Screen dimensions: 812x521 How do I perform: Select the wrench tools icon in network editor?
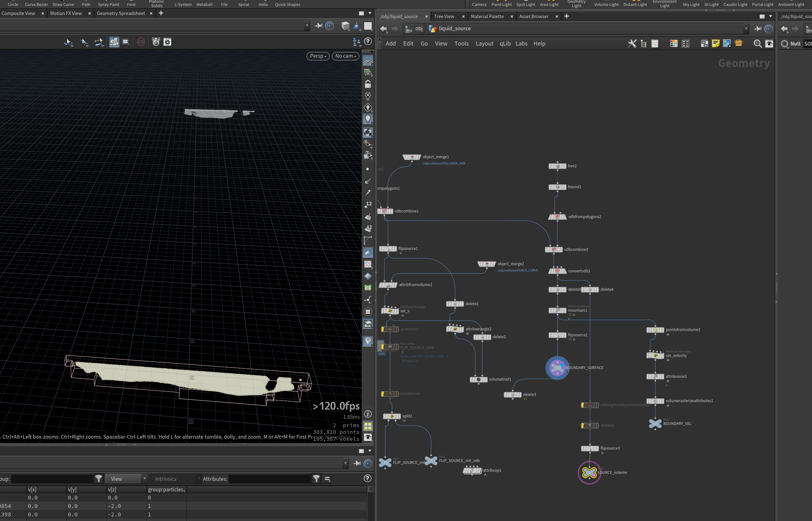tap(632, 44)
